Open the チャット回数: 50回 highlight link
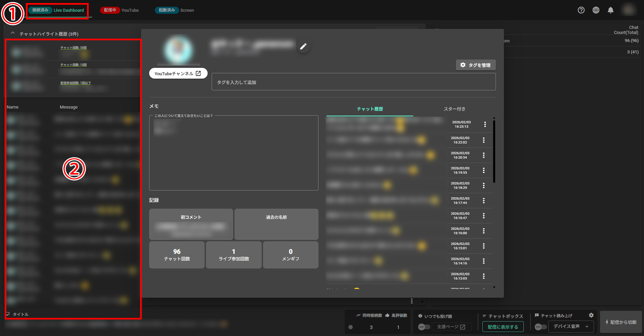Screen dimensions: 644x336 [74, 48]
